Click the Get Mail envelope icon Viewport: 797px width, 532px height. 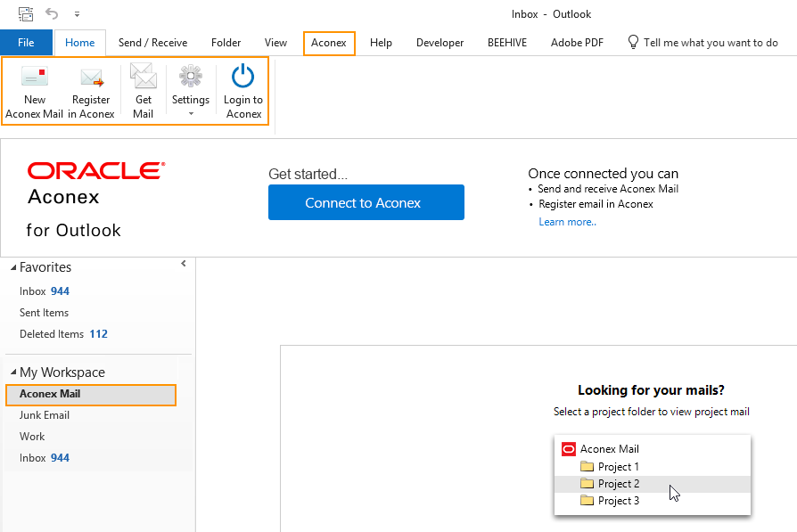click(144, 76)
